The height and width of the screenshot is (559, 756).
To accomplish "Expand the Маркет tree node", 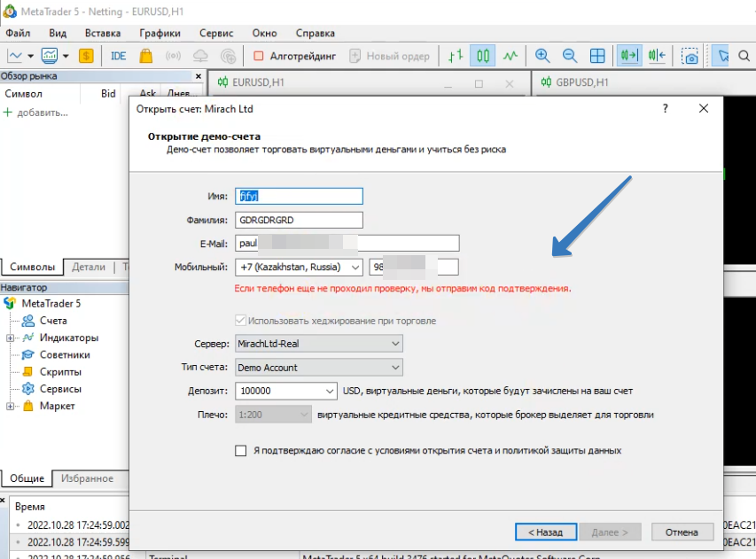I will tap(10, 407).
